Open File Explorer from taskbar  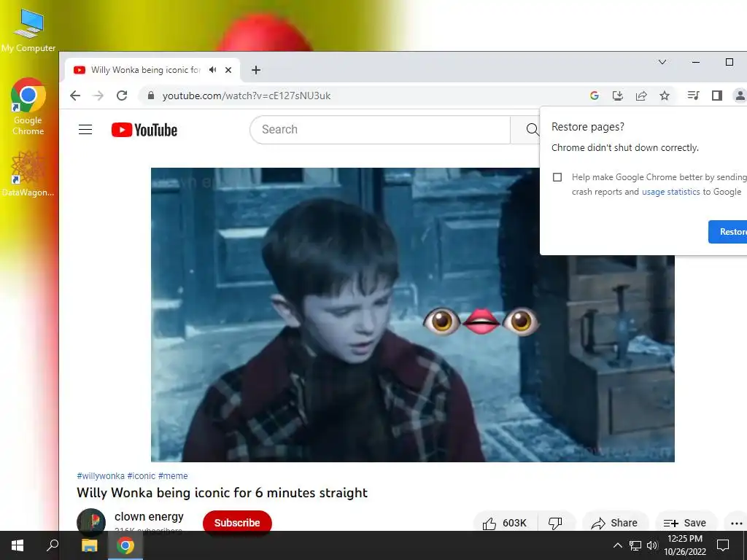(x=89, y=545)
